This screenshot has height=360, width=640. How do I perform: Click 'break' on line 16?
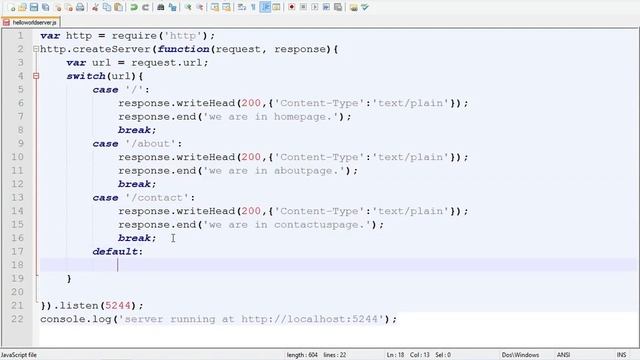pos(134,238)
